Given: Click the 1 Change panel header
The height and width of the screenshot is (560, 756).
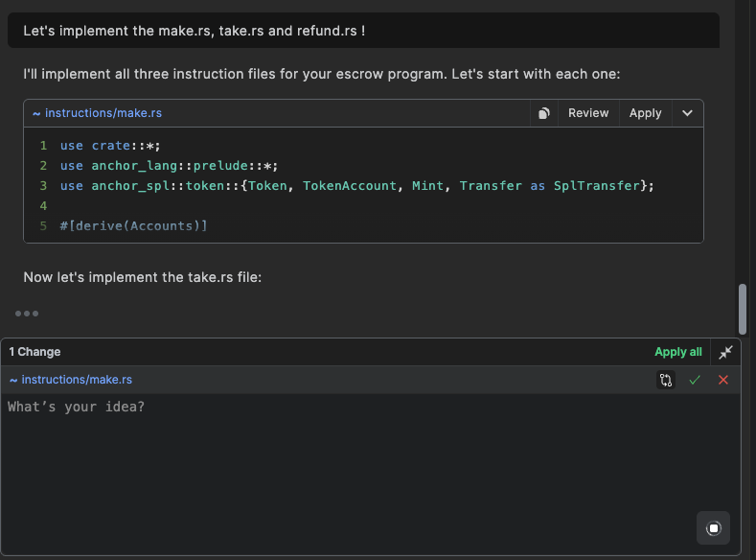Looking at the screenshot, I should 35,352.
